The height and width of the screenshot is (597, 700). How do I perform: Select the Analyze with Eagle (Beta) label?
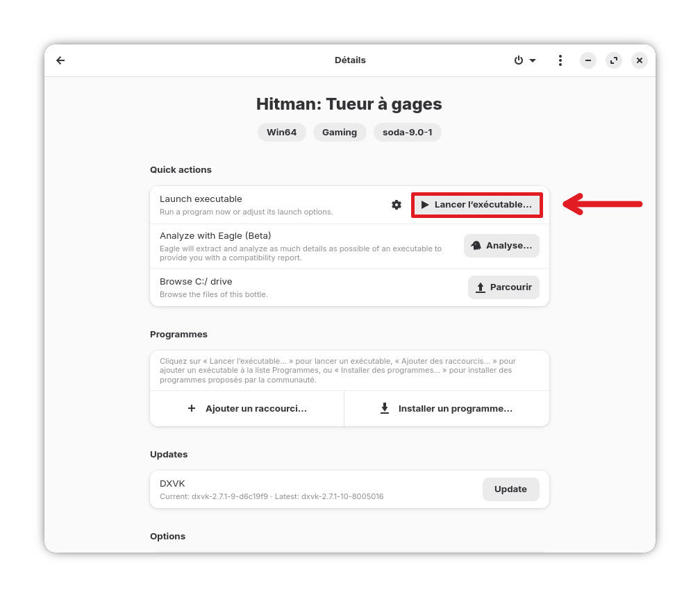click(x=215, y=235)
